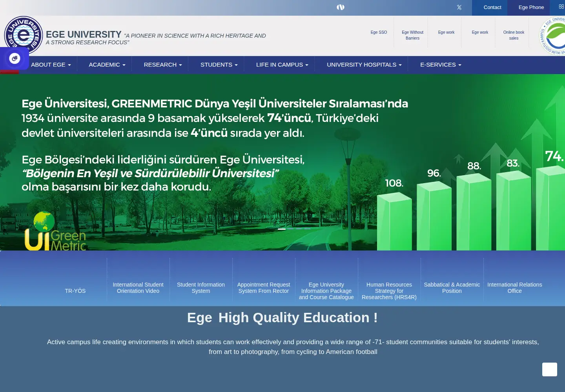Click the EGE UNIVERSITY title text
Screen dimensions: 565x392
pyautogui.click(x=84, y=34)
